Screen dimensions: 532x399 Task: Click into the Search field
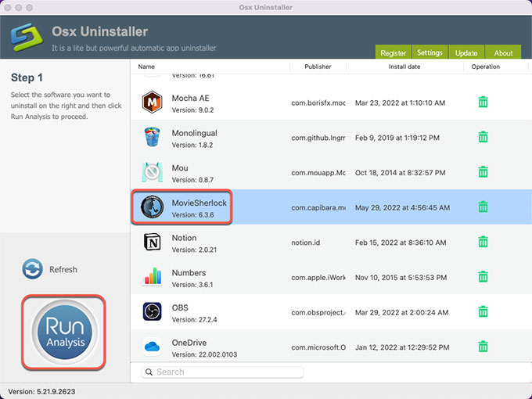coord(222,372)
